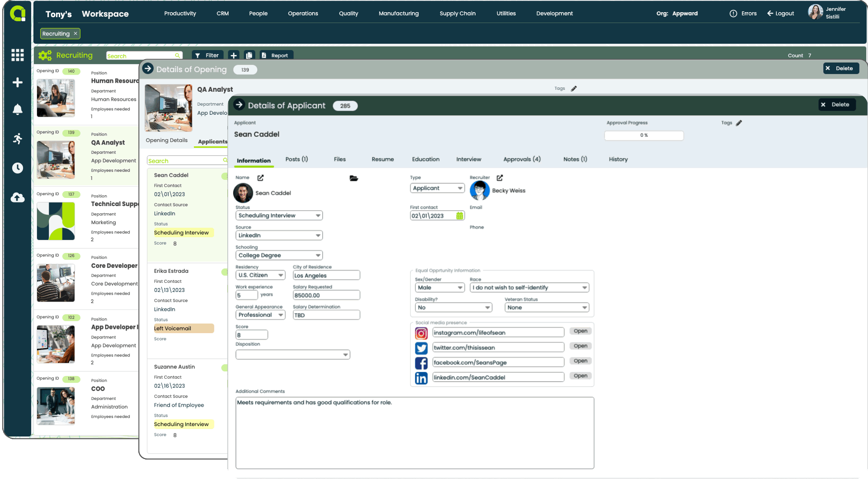This screenshot has width=868, height=488.
Task: Expand the Source dropdown
Action: point(279,235)
